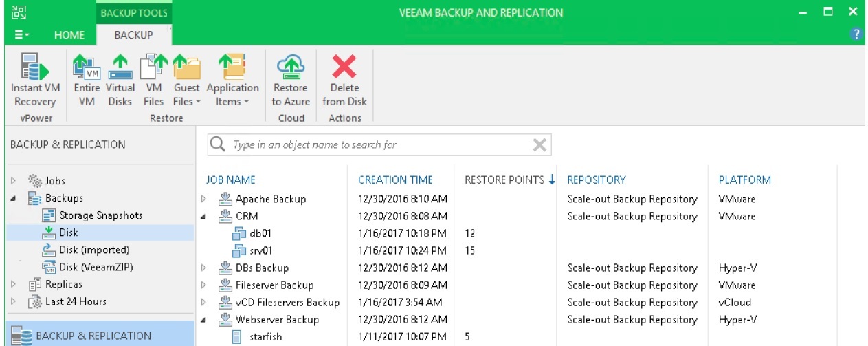868x346 pixels.
Task: Click the DBs Backup Hyper-V platform cell
Action: pyautogui.click(x=737, y=268)
